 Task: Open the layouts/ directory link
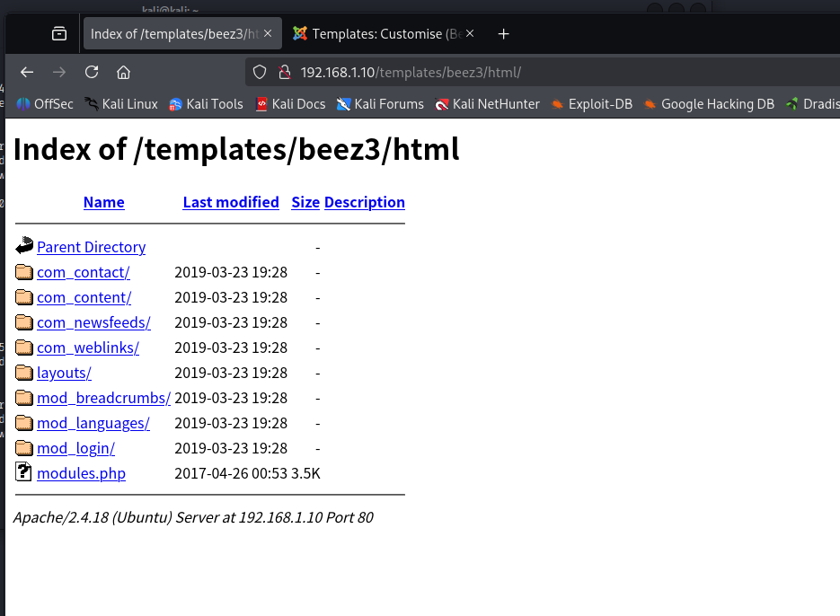click(x=65, y=373)
